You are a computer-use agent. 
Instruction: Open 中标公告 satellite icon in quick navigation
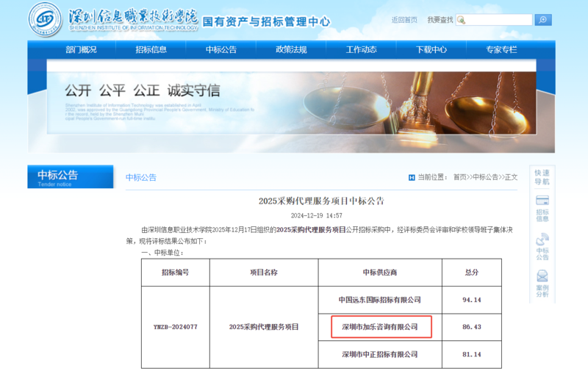pyautogui.click(x=542, y=240)
